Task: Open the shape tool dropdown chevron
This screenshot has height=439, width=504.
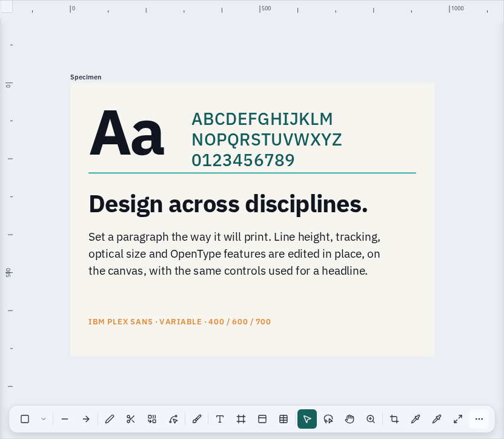Action: coord(44,419)
